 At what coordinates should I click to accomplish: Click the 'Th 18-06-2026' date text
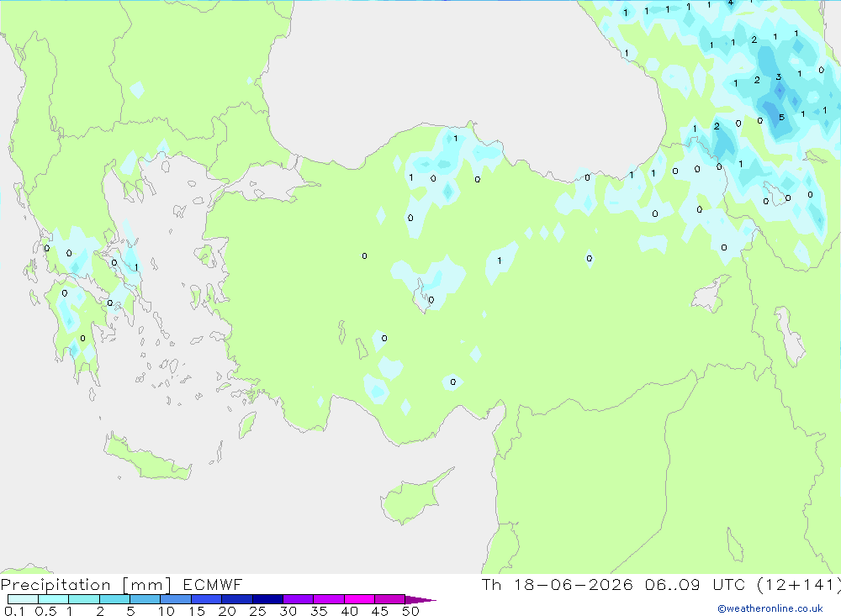tap(557, 585)
